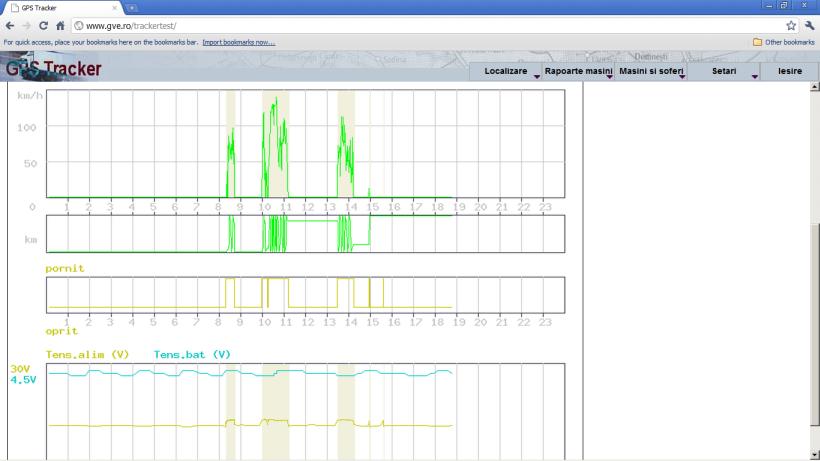
Task: Click the browser forward arrow
Action: [x=27, y=25]
